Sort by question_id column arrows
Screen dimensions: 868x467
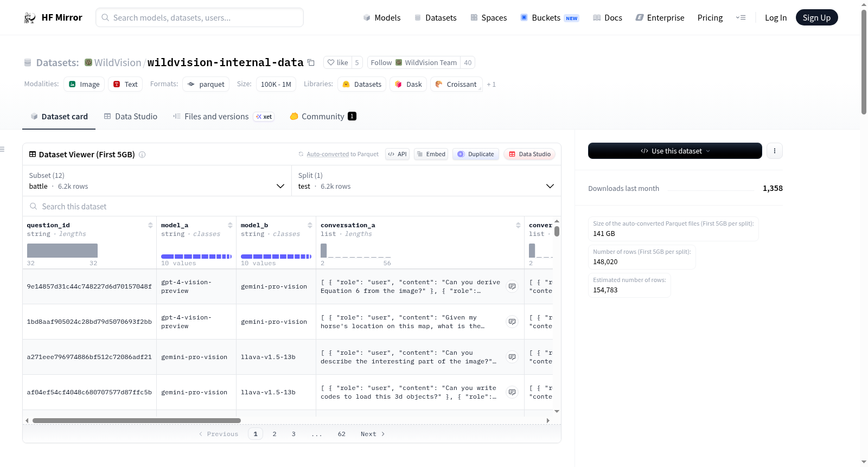tap(150, 225)
